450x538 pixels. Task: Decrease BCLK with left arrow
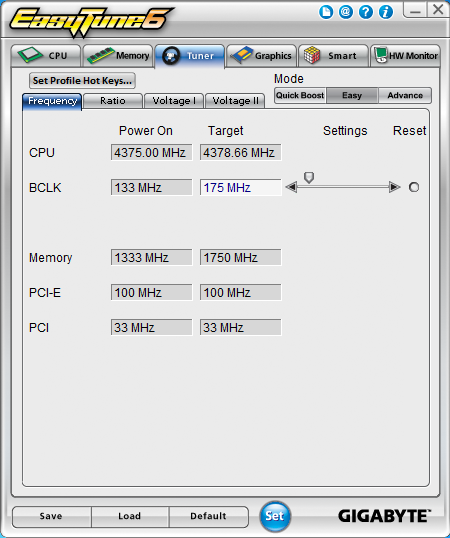click(x=291, y=187)
